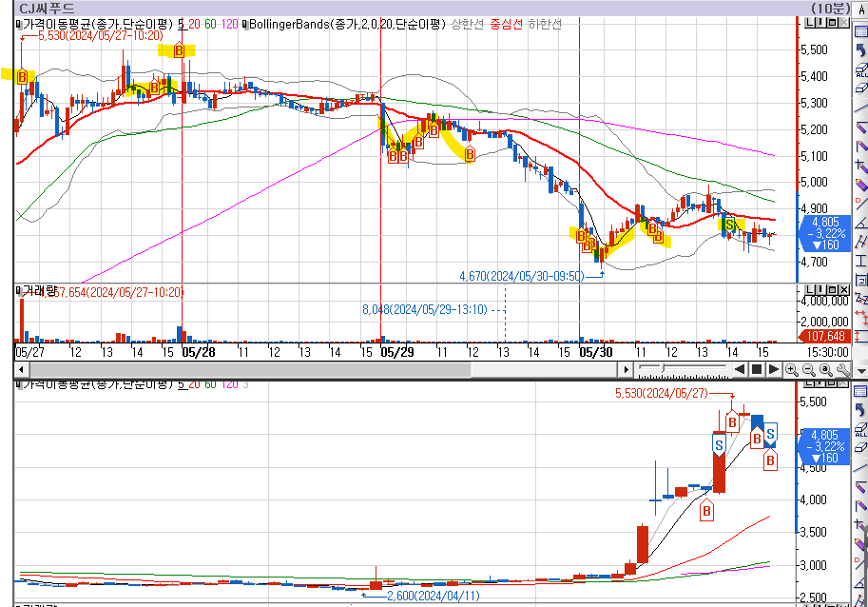Select the red horizontal double-arrow tool

click(x=860, y=317)
